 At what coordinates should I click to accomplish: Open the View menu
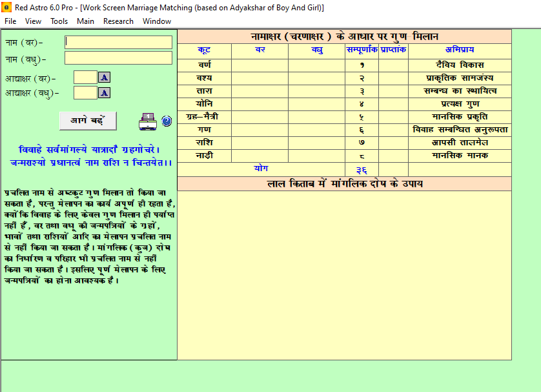pos(33,21)
